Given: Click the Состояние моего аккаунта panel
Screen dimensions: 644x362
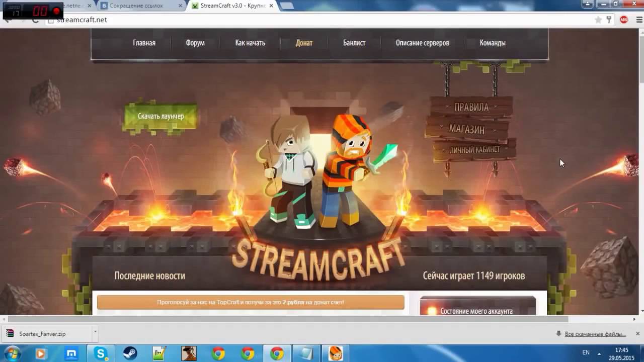Looking at the screenshot, I should point(477,306).
